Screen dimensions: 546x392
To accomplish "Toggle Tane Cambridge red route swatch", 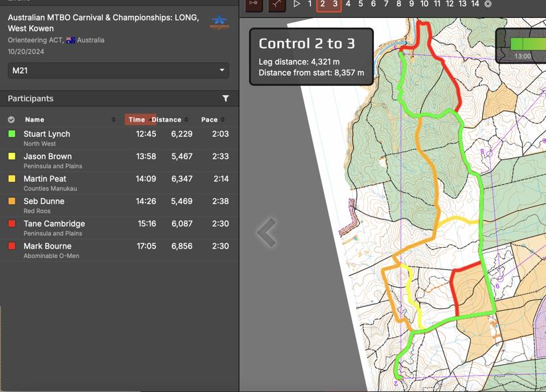I will (12, 223).
